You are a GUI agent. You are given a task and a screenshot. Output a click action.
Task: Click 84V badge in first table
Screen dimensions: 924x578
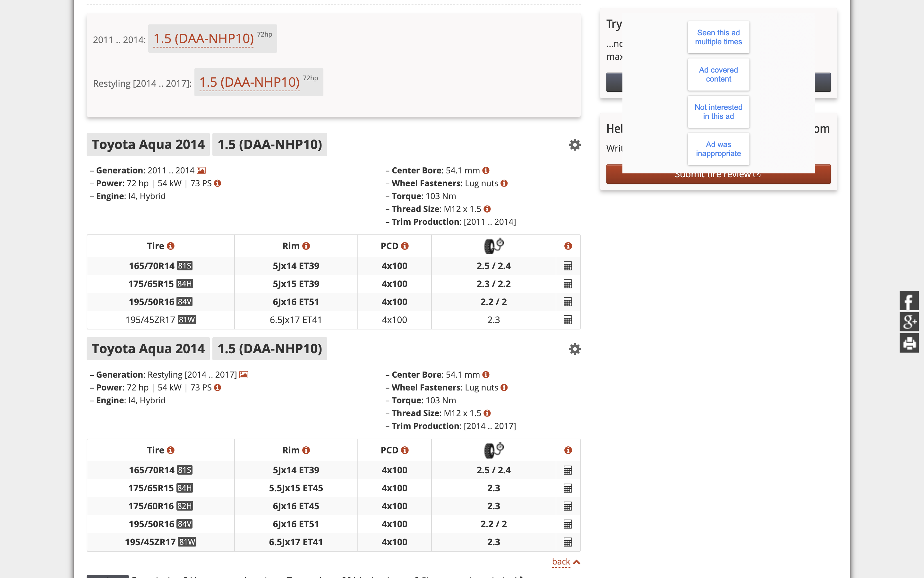pos(185,302)
